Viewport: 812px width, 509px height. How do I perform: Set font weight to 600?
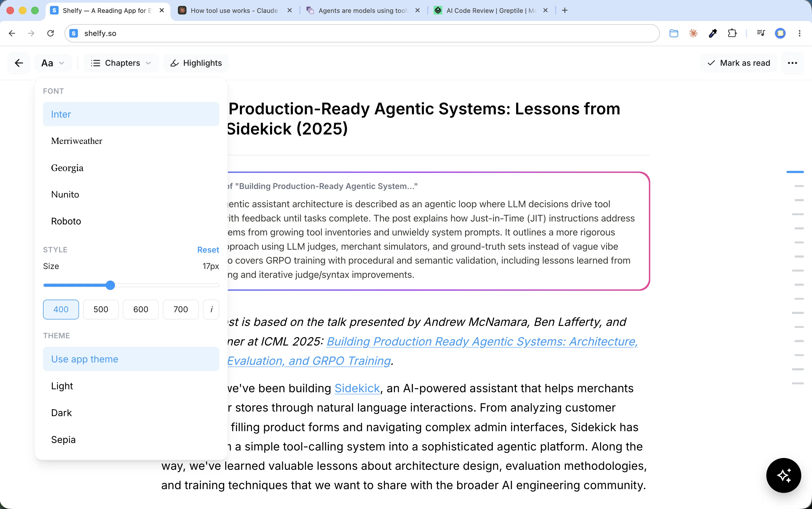pos(141,309)
